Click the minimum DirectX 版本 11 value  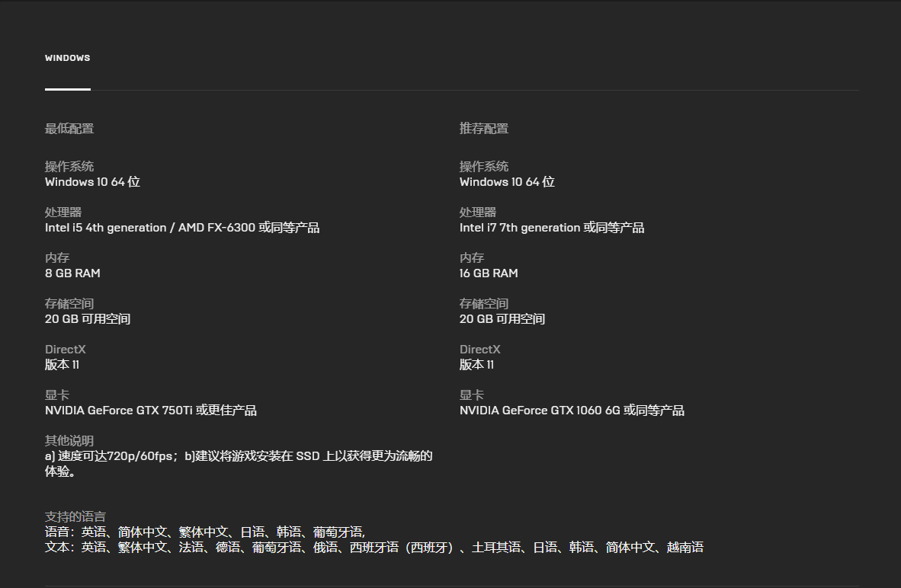pos(62,365)
